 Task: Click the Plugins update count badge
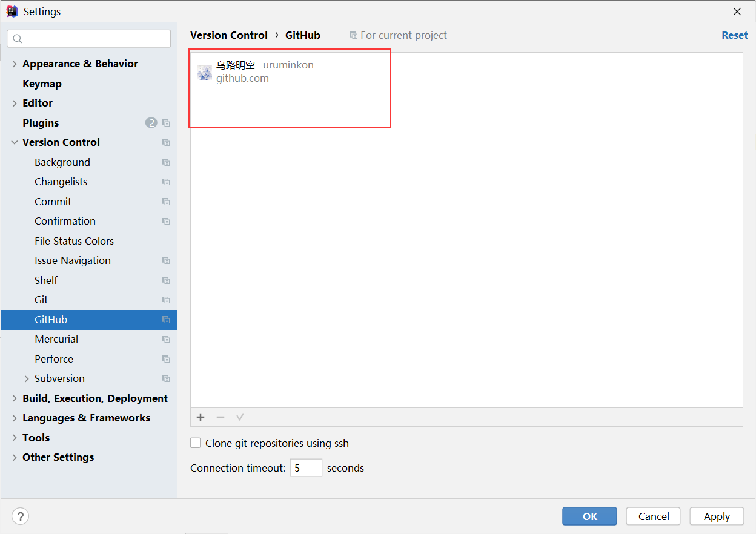click(x=151, y=123)
